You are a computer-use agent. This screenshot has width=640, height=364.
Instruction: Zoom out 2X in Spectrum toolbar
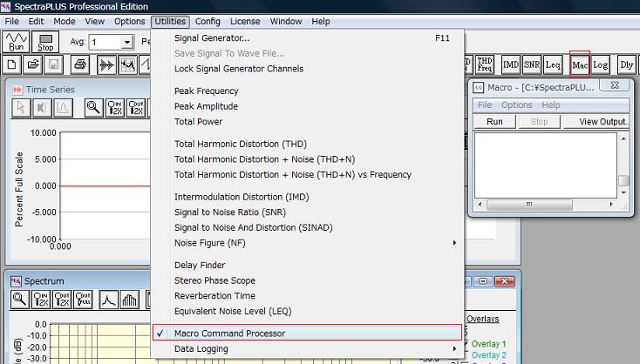(62, 300)
